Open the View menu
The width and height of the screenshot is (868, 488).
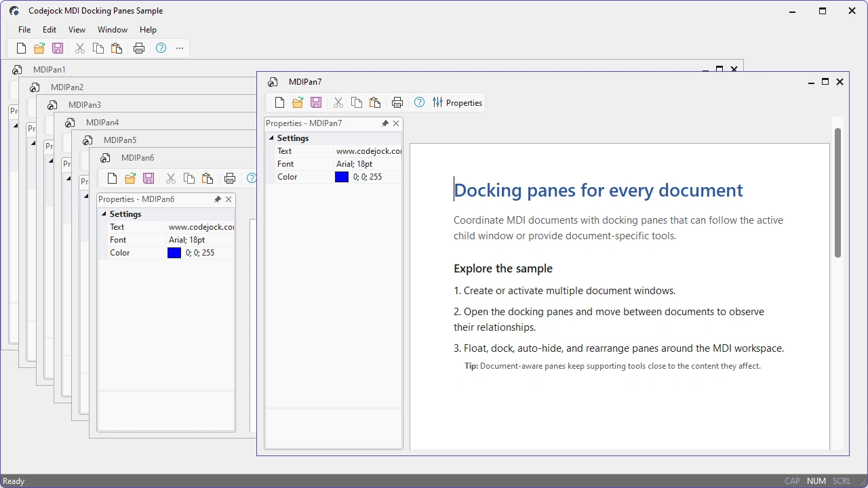click(x=77, y=30)
